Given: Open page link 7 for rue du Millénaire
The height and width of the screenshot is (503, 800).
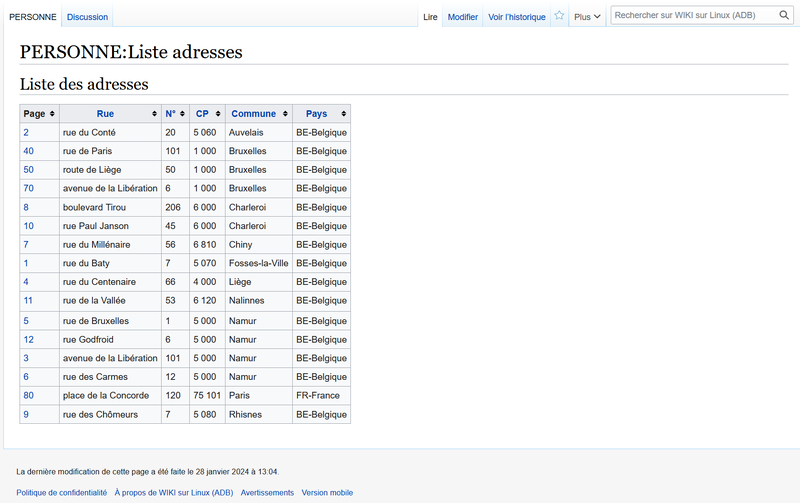Looking at the screenshot, I should 26,245.
